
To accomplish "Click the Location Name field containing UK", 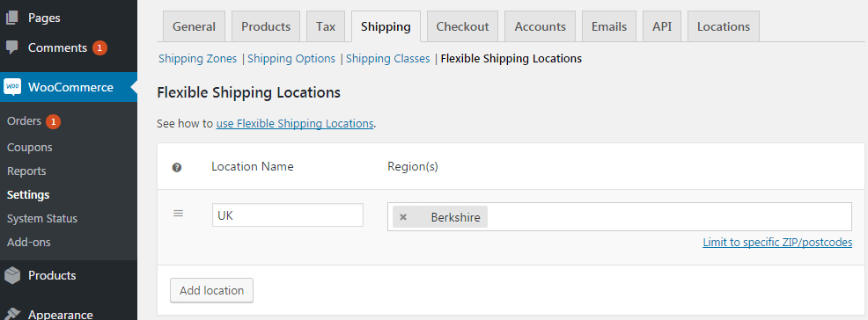I will pyautogui.click(x=287, y=215).
